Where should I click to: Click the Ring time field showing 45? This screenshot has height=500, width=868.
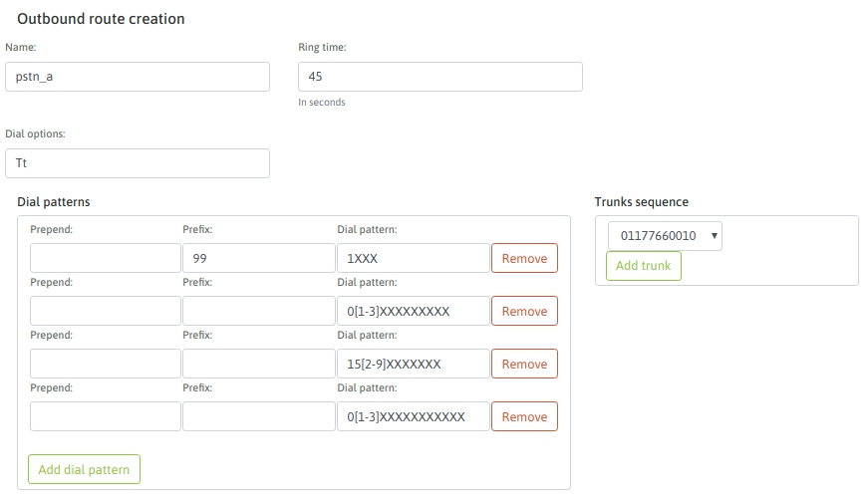tap(439, 77)
